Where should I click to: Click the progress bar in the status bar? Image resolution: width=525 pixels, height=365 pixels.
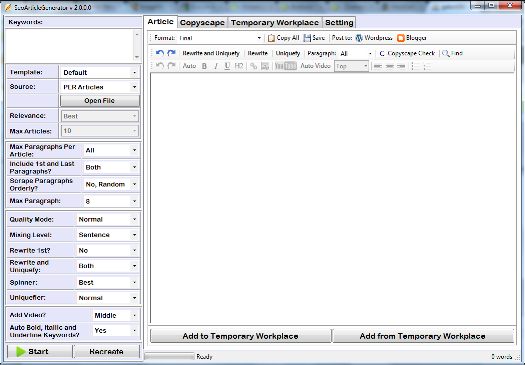pyautogui.click(x=169, y=356)
